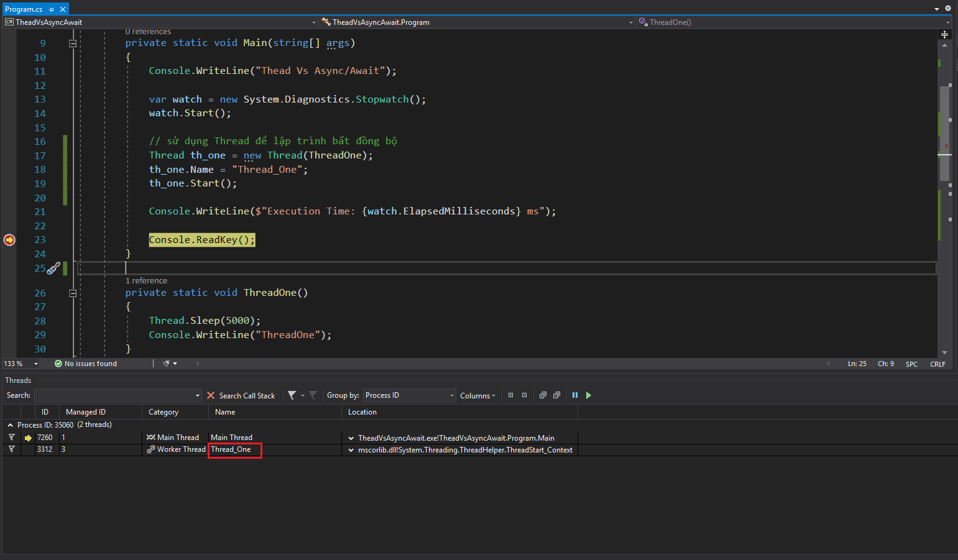Toggle flag on Main Thread row
Image resolution: width=958 pixels, height=560 pixels.
pos(11,438)
